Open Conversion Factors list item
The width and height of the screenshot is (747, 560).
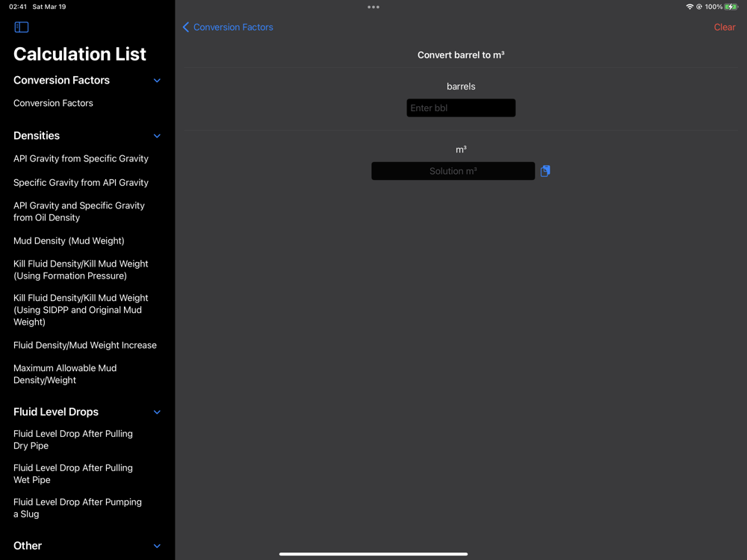(53, 103)
